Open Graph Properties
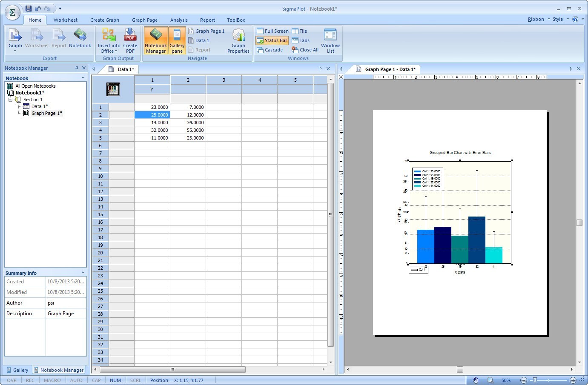 pos(238,41)
